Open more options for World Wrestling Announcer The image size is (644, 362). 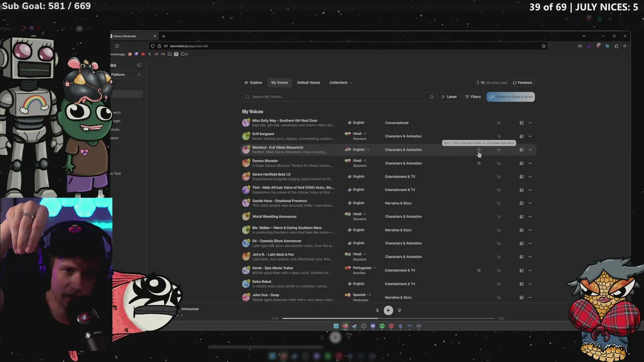pyautogui.click(x=530, y=217)
